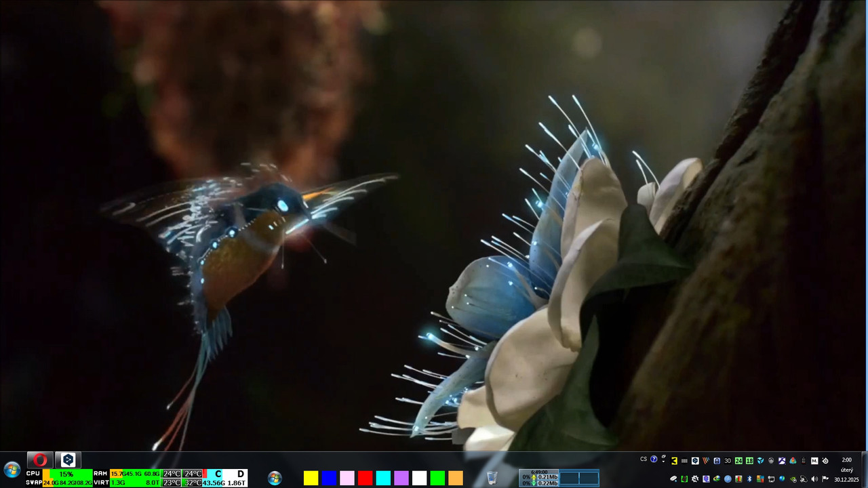Select the blue color swatch
The height and width of the screenshot is (488, 868).
point(329,478)
